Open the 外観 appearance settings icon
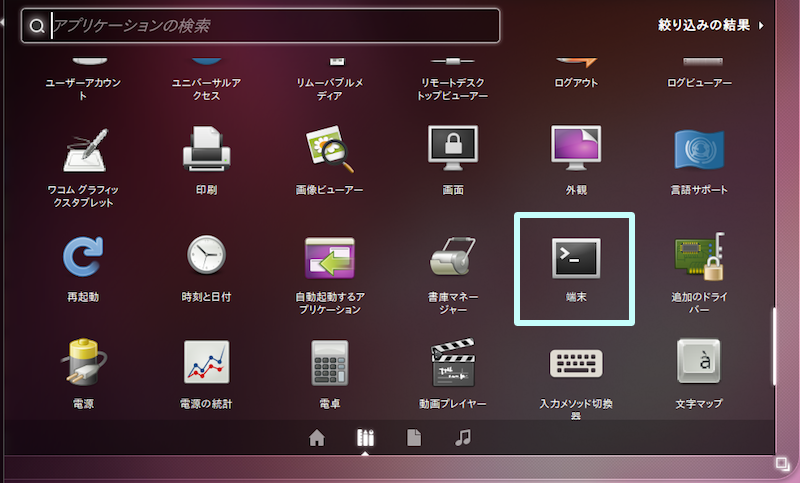This screenshot has height=483, width=800. click(576, 148)
